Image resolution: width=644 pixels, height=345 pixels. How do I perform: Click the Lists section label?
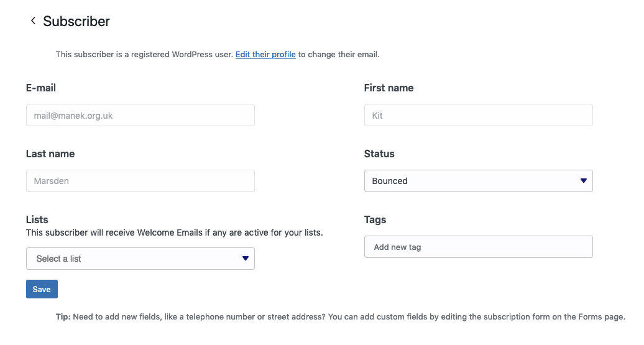point(37,219)
